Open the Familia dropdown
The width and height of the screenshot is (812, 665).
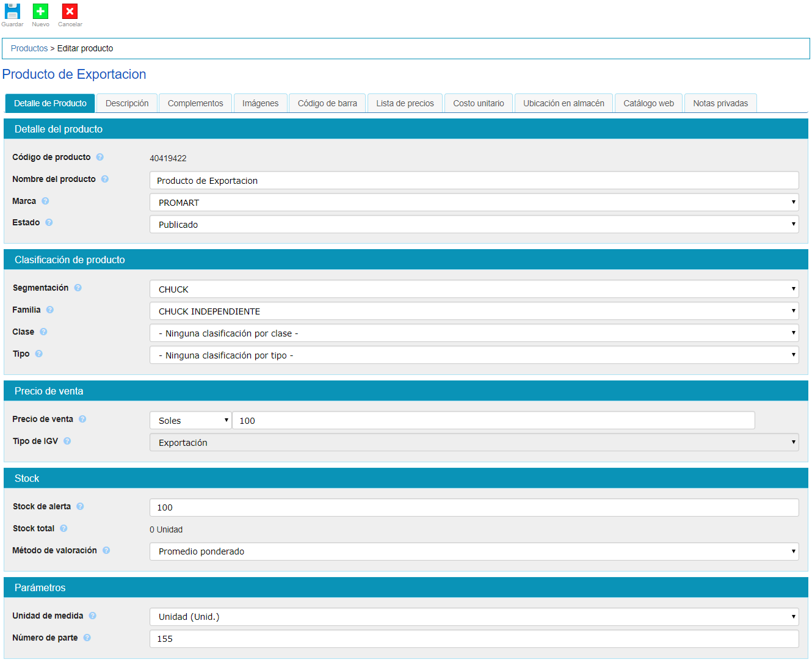474,311
